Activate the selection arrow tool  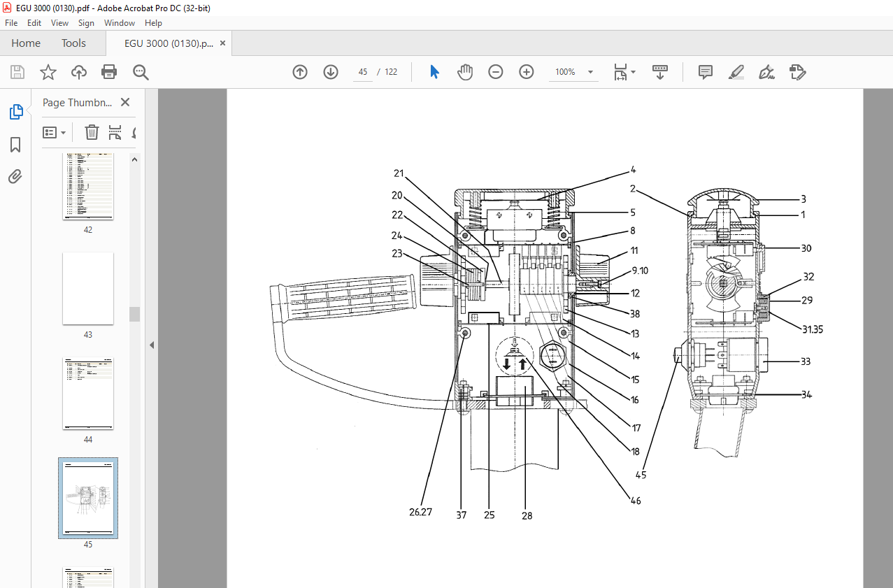434,72
